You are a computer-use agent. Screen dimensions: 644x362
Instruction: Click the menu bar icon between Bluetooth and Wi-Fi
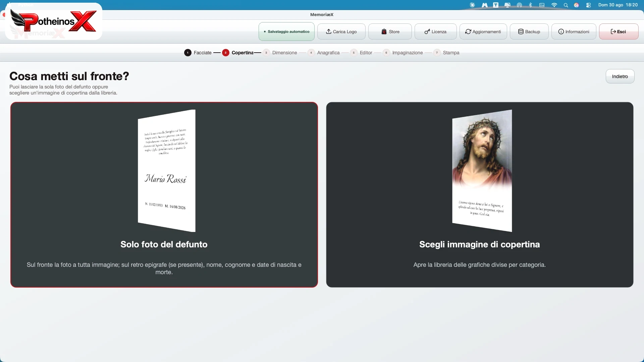click(542, 5)
